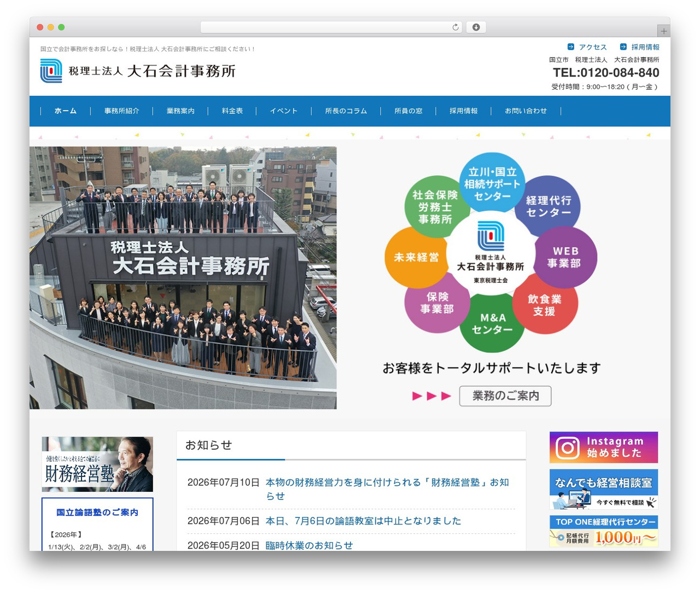
Task: Open the 採用情報 link at top right
Action: (645, 47)
